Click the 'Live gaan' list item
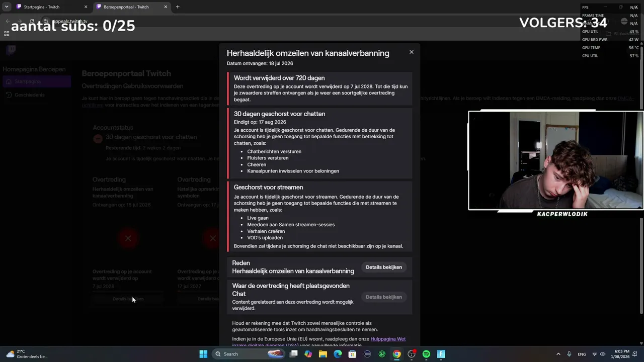Image resolution: width=644 pixels, height=362 pixels. [x=258, y=218]
